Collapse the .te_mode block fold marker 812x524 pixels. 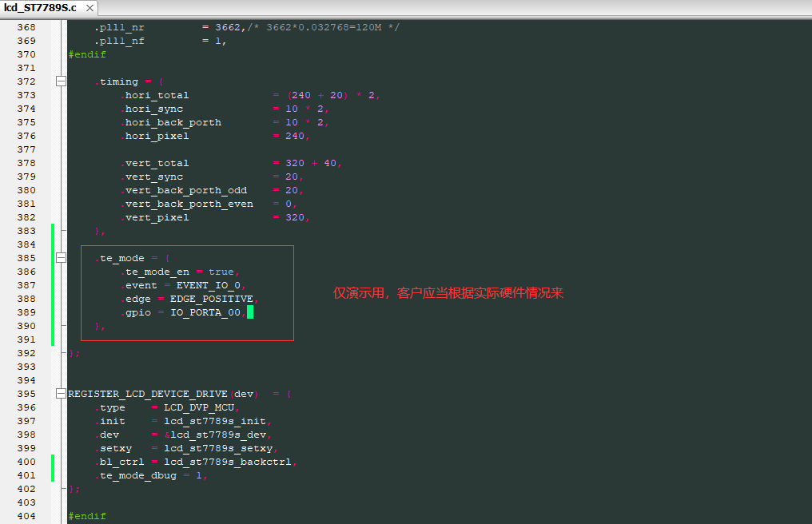tap(61, 258)
